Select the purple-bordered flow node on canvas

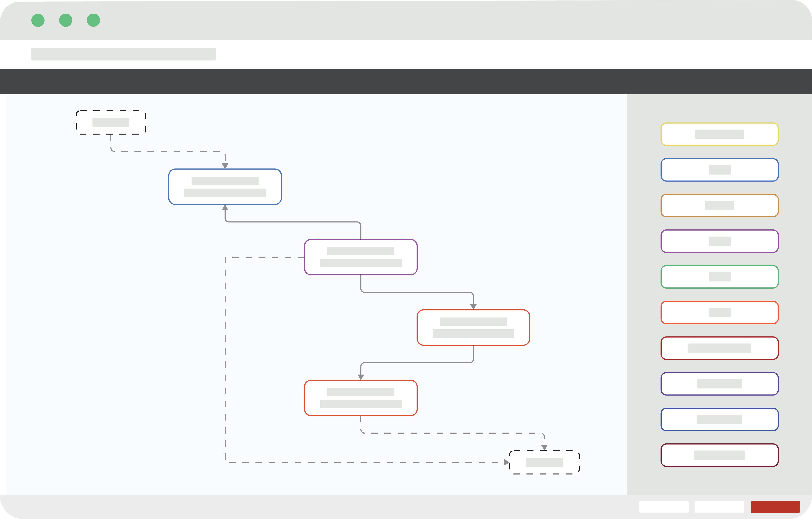(361, 257)
